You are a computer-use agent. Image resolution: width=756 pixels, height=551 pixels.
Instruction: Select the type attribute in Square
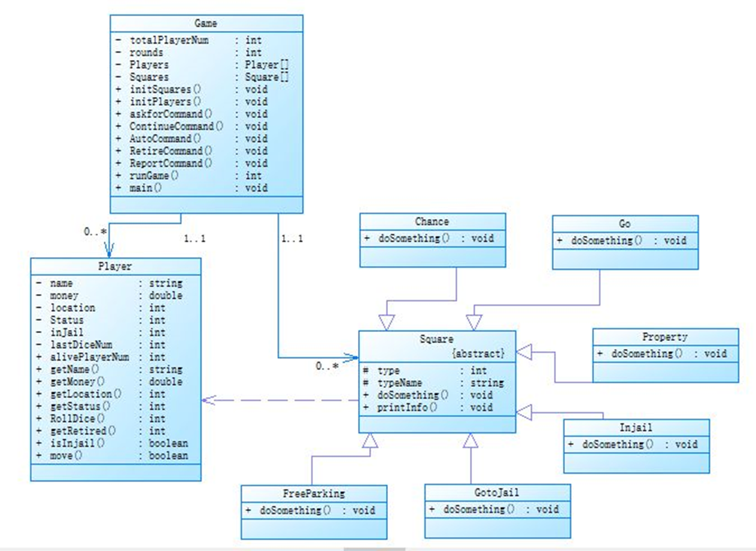[x=388, y=371]
